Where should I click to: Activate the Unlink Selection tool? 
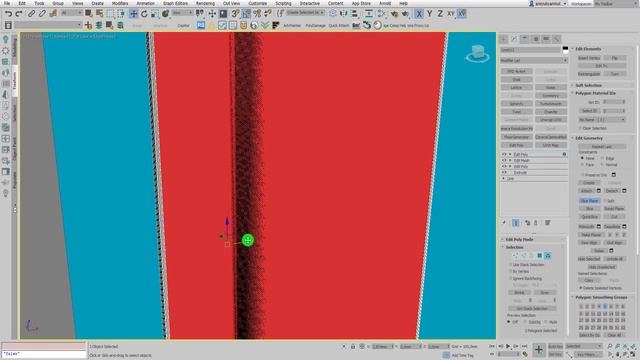[42, 14]
